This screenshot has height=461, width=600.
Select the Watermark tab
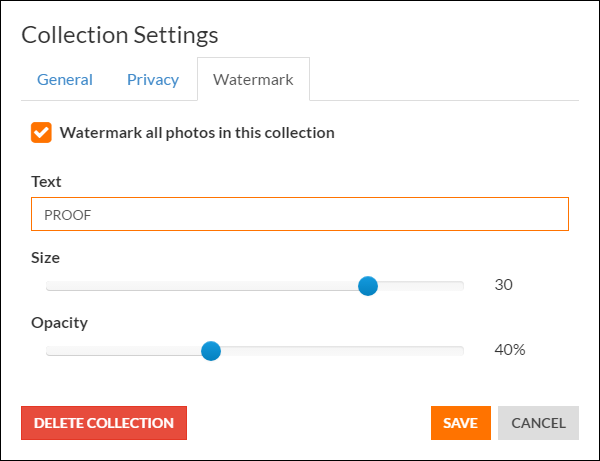[253, 79]
